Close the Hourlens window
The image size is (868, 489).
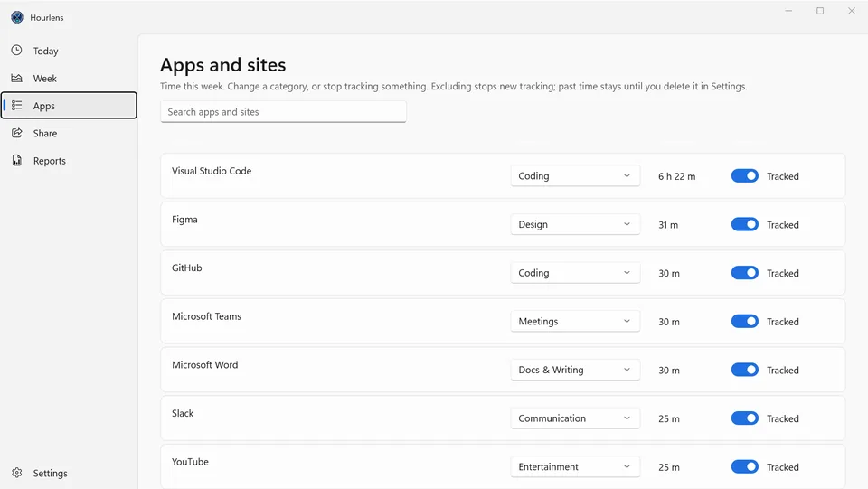click(x=852, y=11)
